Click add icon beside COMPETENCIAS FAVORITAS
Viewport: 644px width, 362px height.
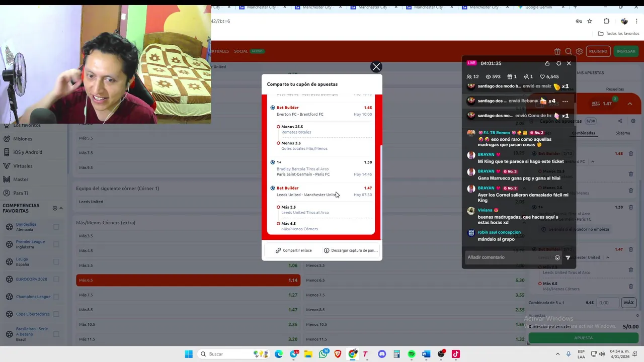[55, 208]
